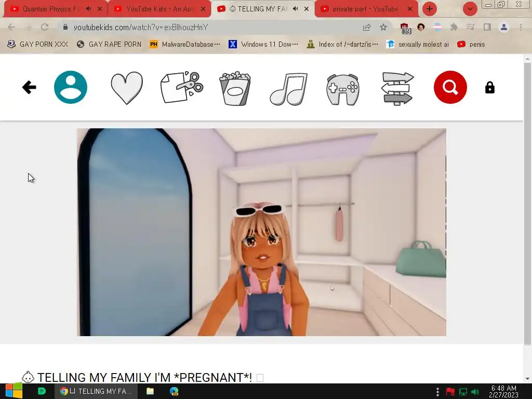This screenshot has height=399, width=532.
Task: Show hidden tray icons via three dots
Action: coord(437,392)
